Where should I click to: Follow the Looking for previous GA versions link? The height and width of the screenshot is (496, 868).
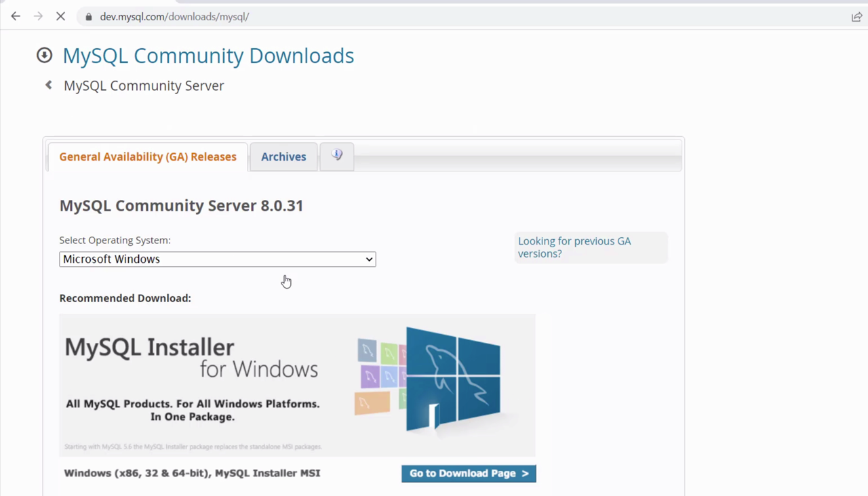pos(574,247)
